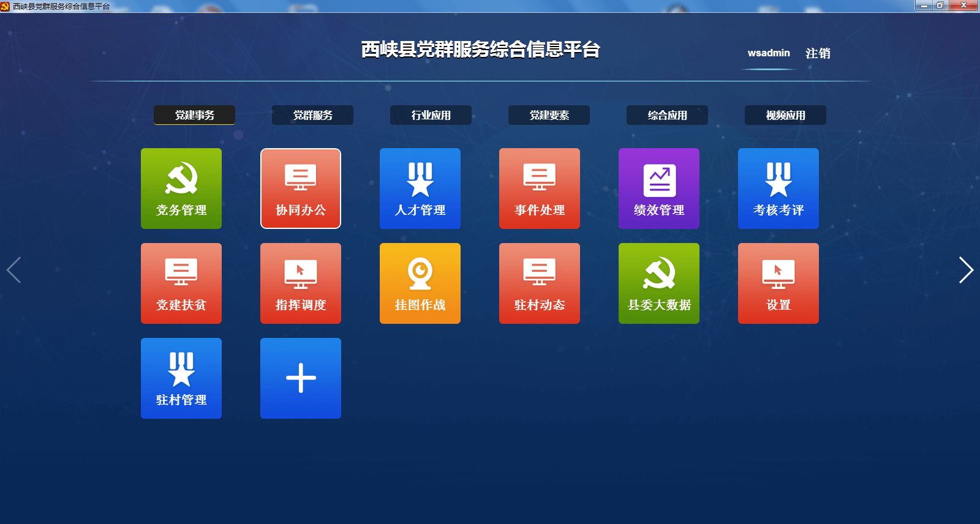Switch to the 党群服务 tab
Screen dimensions: 980x524
[x=312, y=115]
